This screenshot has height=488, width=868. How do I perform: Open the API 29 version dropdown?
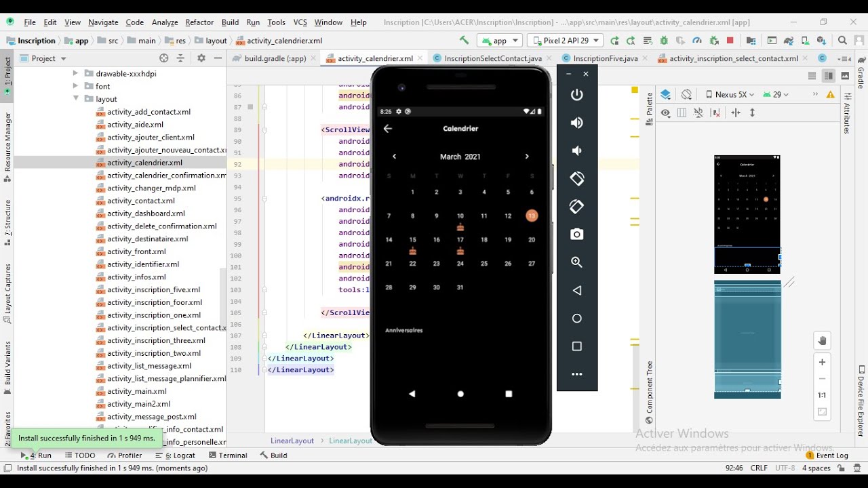click(776, 95)
